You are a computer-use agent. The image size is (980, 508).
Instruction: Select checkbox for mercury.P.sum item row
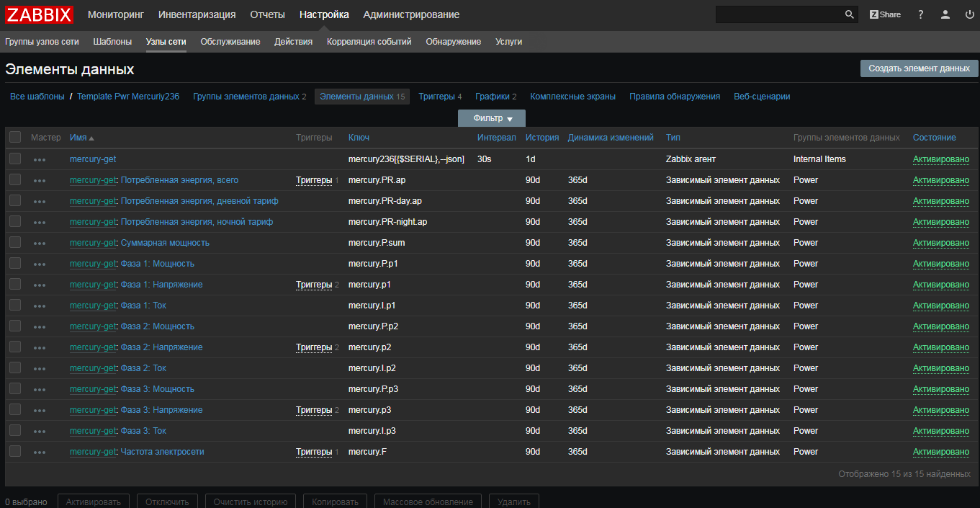coord(15,243)
